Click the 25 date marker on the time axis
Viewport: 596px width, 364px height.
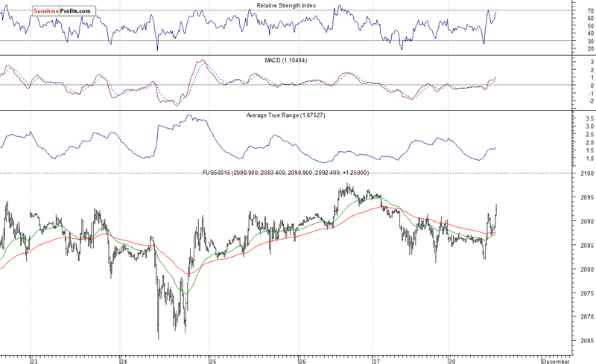[213, 361]
